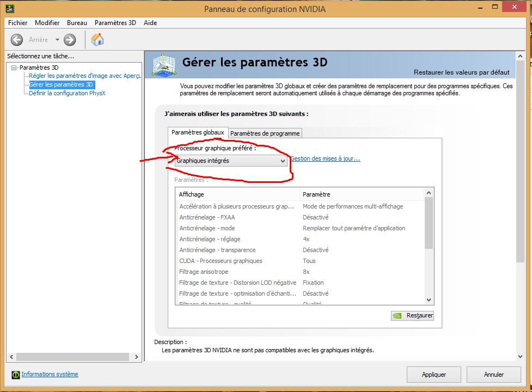Screen dimensions: 532x392
Task: Open the back history dropdown arrow
Action: point(57,40)
